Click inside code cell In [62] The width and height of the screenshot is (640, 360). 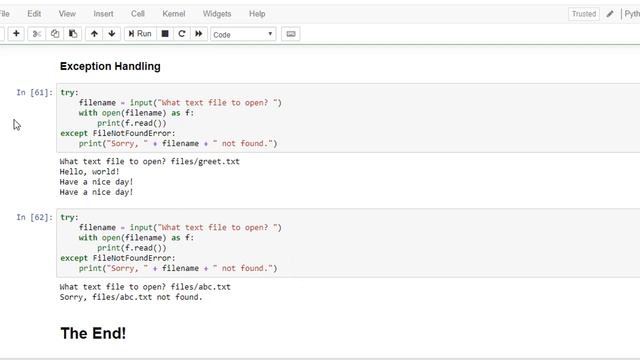click(348, 243)
